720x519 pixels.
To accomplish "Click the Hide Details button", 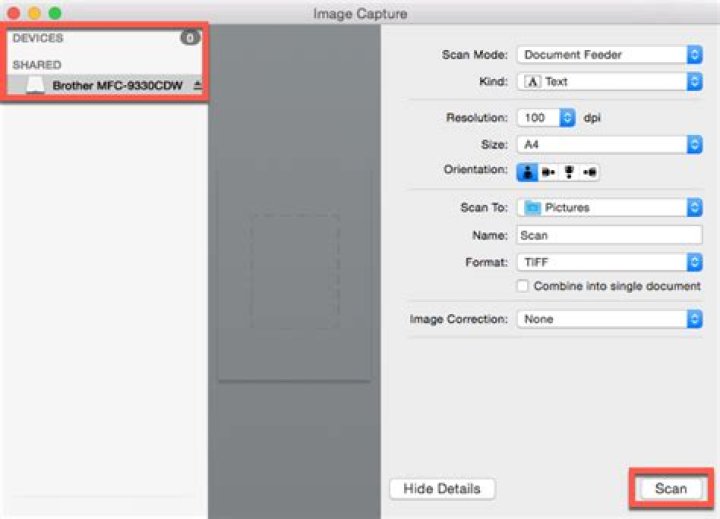I will click(x=442, y=488).
